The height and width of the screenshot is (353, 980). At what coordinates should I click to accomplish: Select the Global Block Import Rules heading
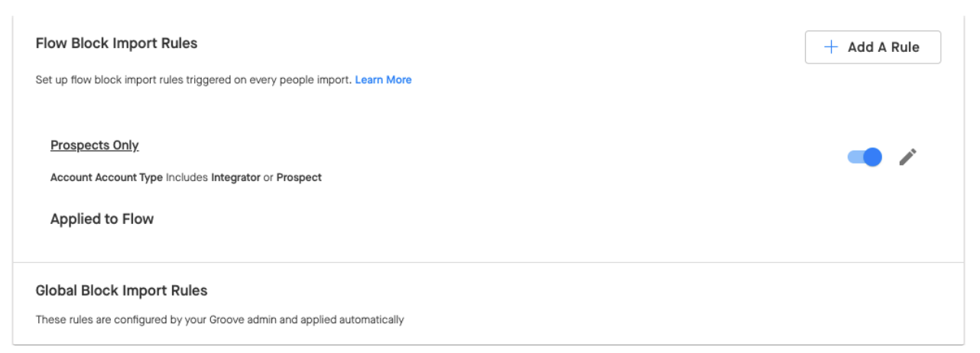[122, 290]
